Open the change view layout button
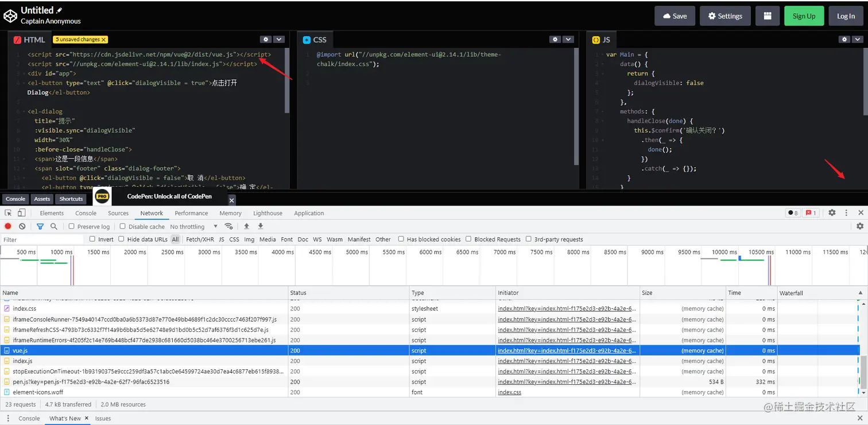The image size is (868, 425). [x=767, y=16]
